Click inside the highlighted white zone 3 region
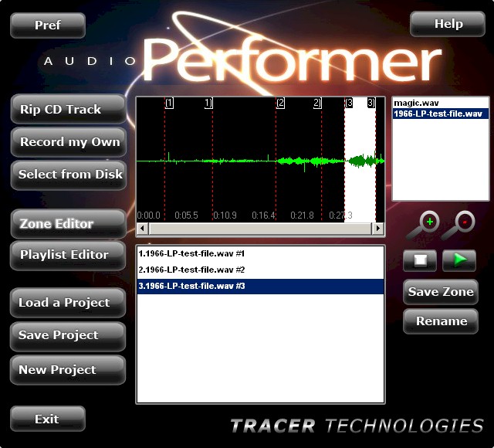Viewport: 494px width, 448px height. pyautogui.click(x=360, y=159)
